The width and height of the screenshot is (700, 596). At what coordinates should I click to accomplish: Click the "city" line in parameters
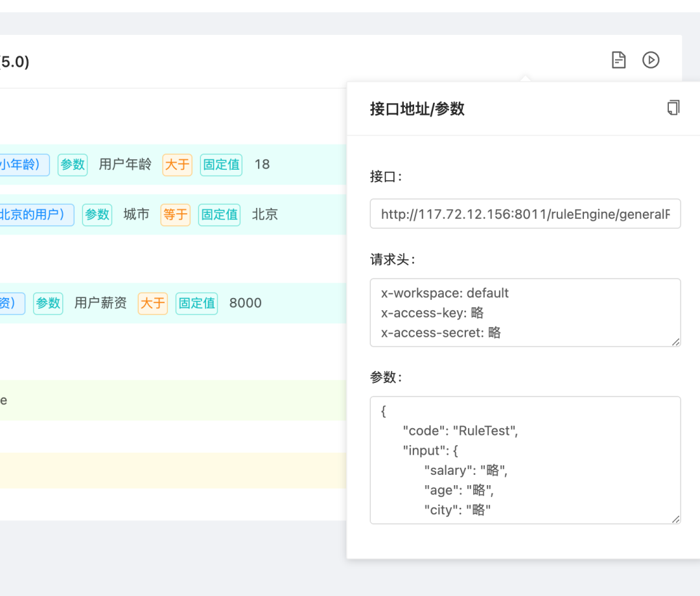(x=457, y=510)
